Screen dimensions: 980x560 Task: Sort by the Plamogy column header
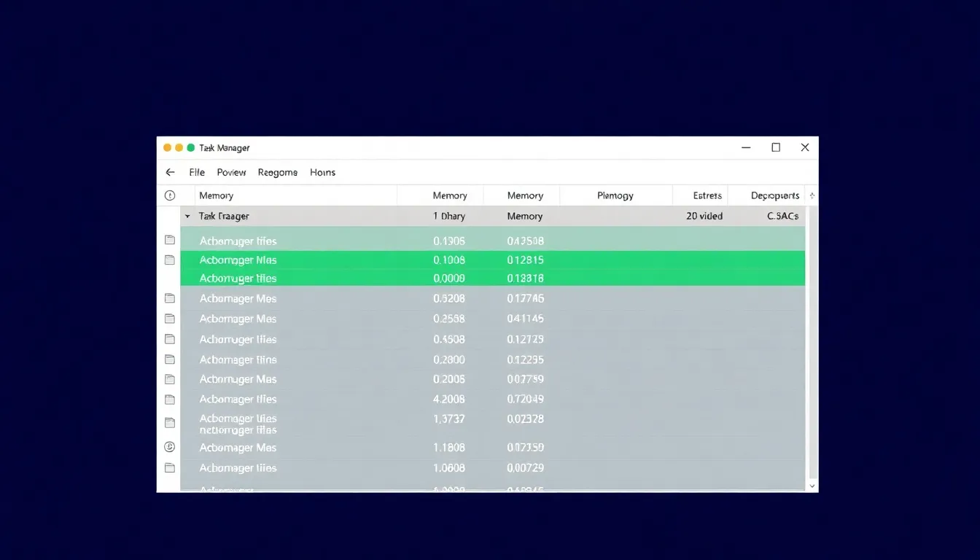[615, 195]
